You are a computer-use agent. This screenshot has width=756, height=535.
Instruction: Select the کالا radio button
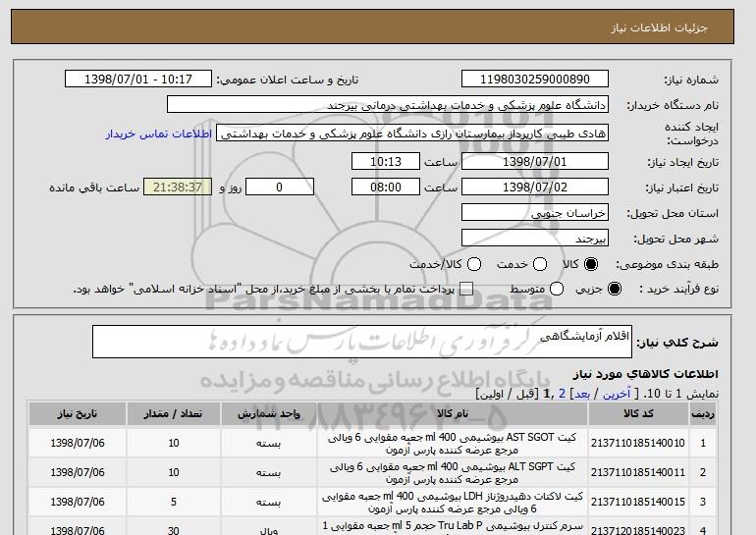(x=590, y=264)
